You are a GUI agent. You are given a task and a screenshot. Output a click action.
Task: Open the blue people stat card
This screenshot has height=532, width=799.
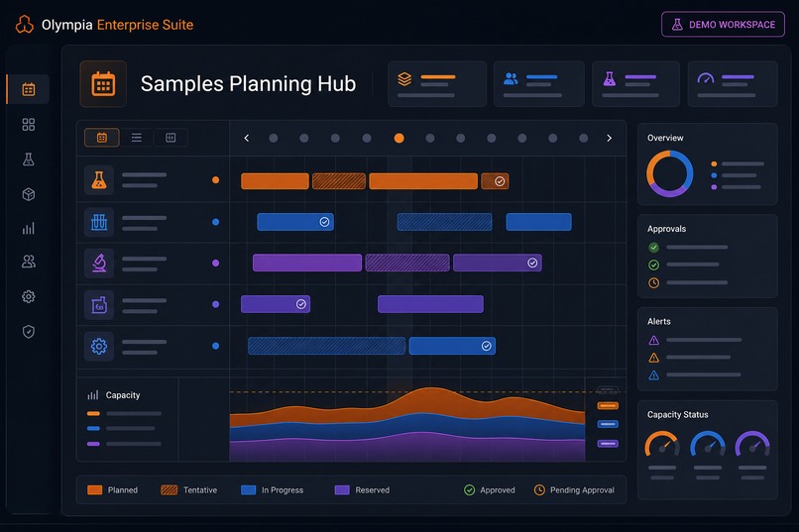[538, 84]
